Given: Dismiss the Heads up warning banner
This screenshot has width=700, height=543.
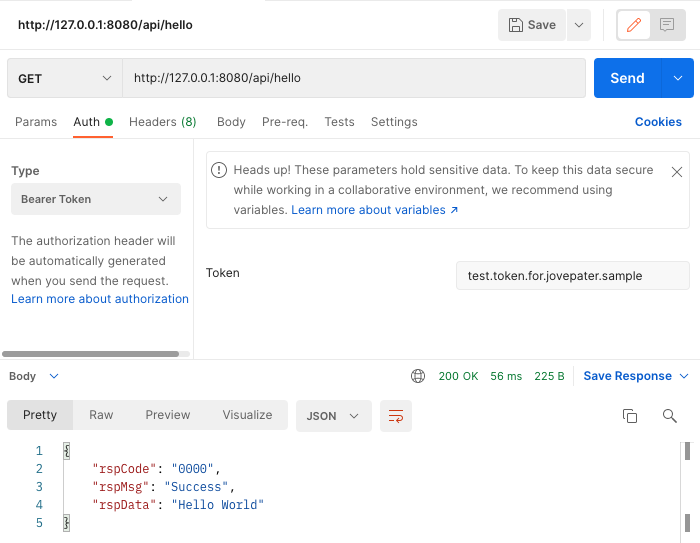Looking at the screenshot, I should [677, 172].
